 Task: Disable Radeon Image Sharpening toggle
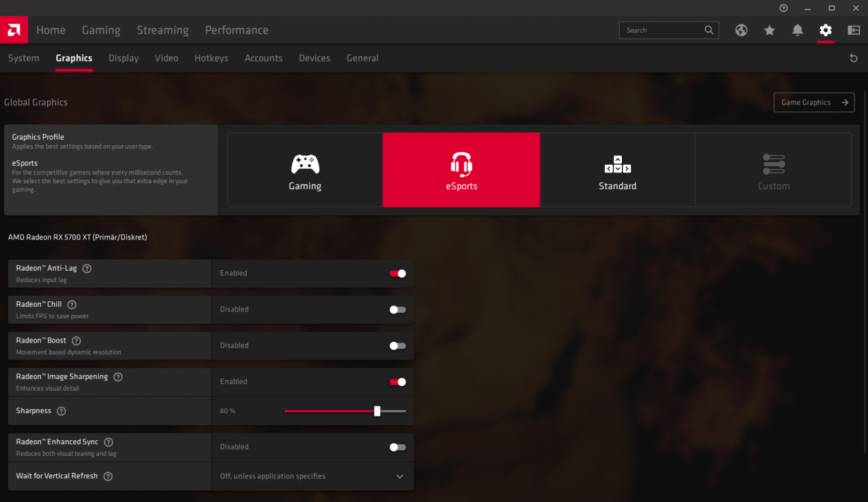(398, 382)
